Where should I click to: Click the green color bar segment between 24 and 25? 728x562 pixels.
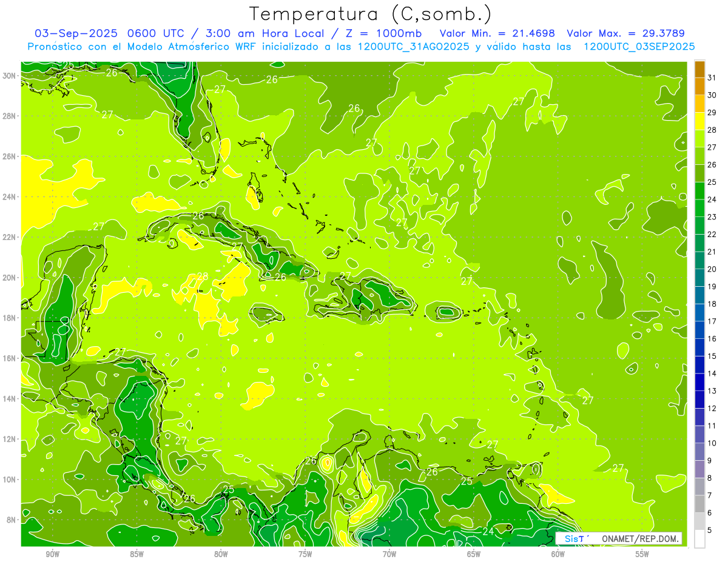699,190
